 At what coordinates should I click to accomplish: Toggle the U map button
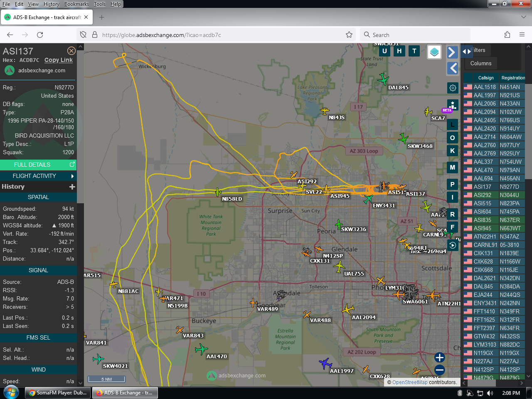(384, 51)
